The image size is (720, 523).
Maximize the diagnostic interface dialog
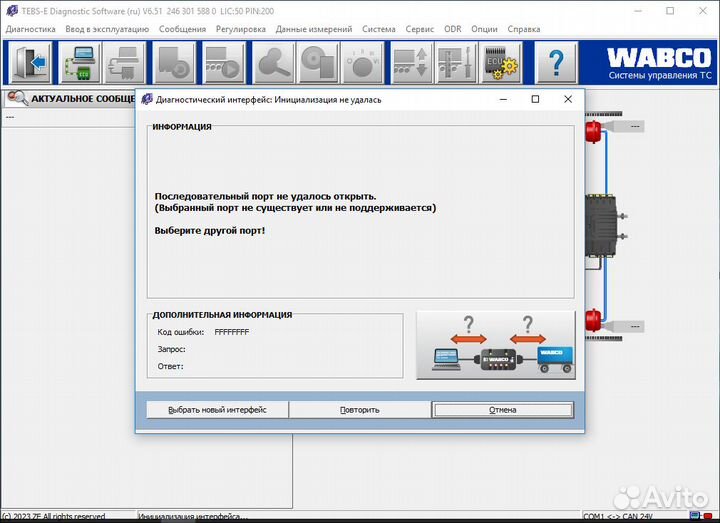(535, 99)
